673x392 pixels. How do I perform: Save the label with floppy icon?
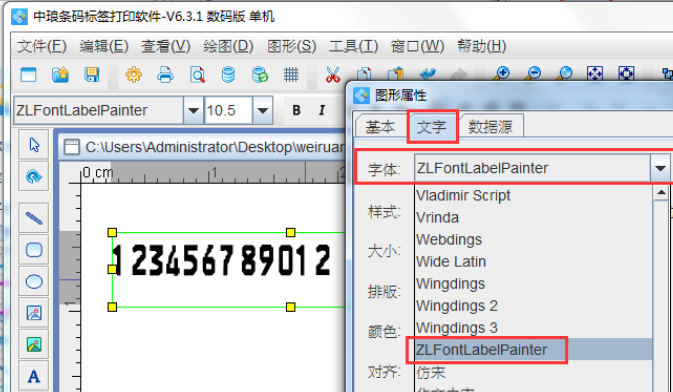91,75
